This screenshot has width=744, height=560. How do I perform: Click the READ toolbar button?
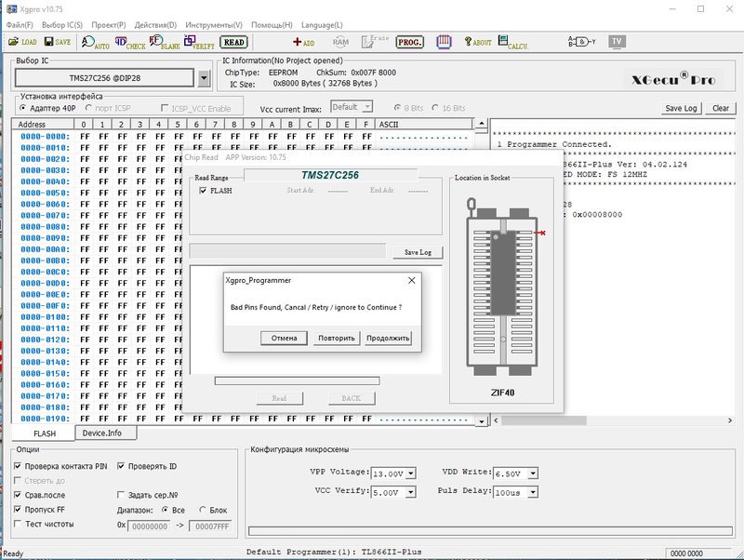pos(234,42)
